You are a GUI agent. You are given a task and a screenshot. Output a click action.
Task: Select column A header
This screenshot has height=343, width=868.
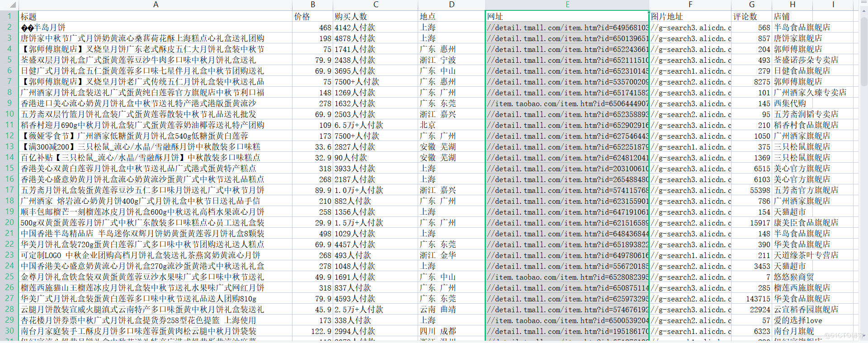156,5
